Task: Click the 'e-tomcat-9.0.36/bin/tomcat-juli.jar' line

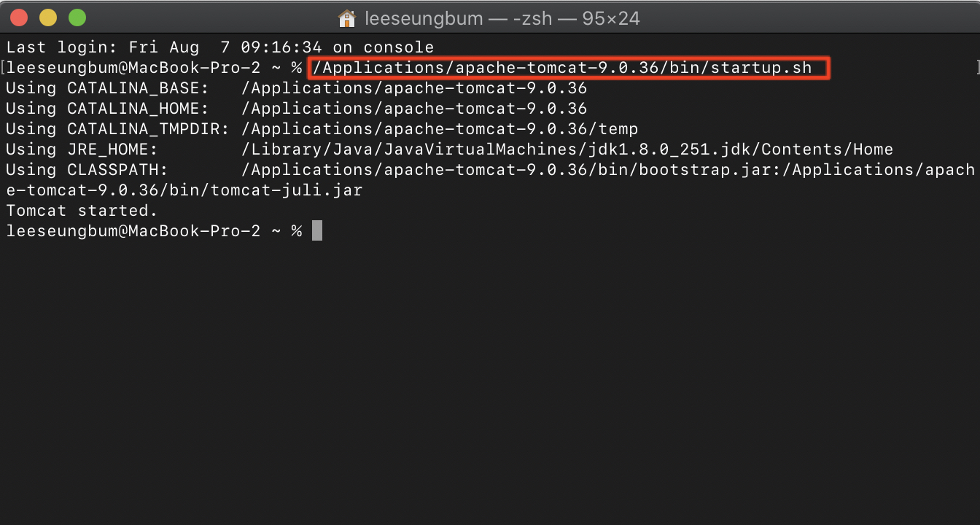Action: point(184,190)
